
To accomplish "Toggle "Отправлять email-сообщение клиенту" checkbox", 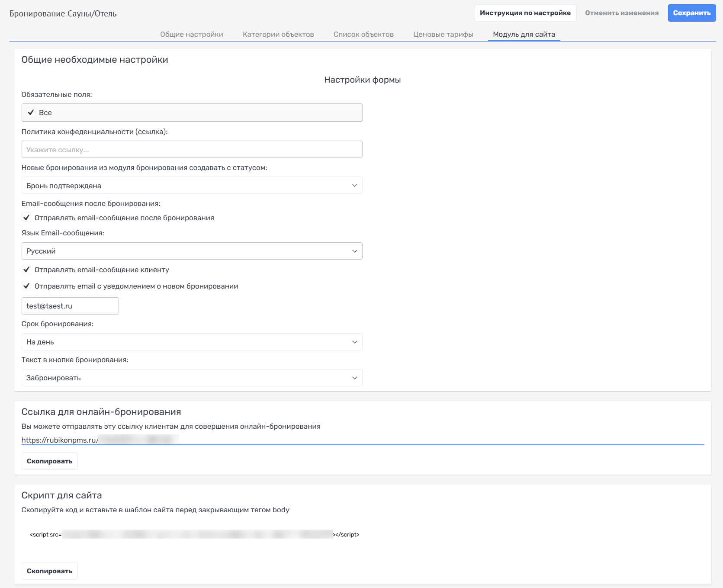I will pyautogui.click(x=26, y=270).
